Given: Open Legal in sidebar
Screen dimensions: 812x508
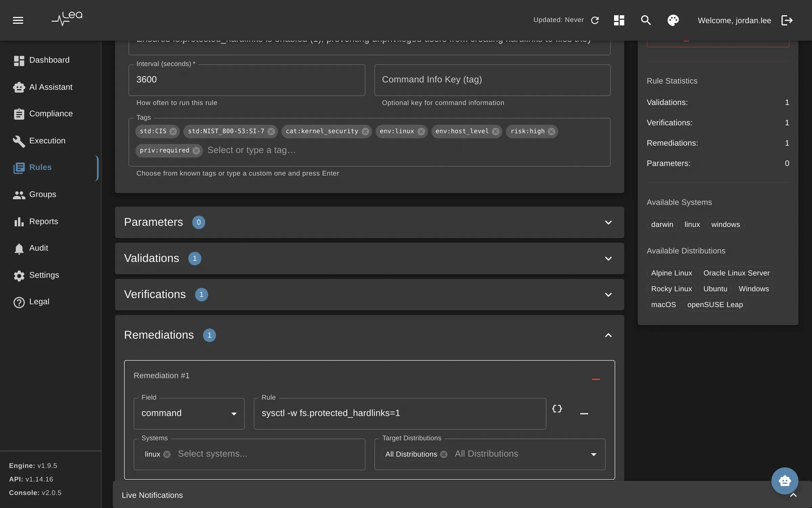Looking at the screenshot, I should 50,302.
